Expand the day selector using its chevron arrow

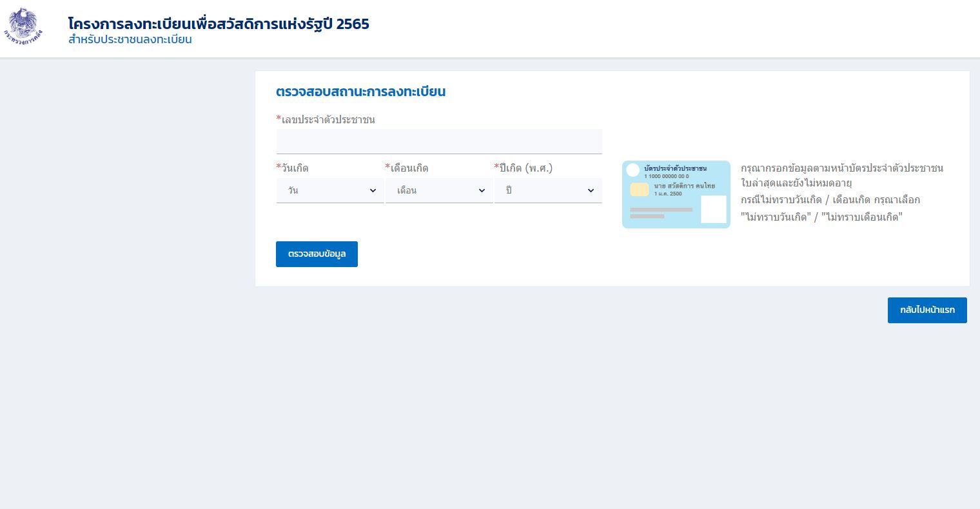coord(373,190)
